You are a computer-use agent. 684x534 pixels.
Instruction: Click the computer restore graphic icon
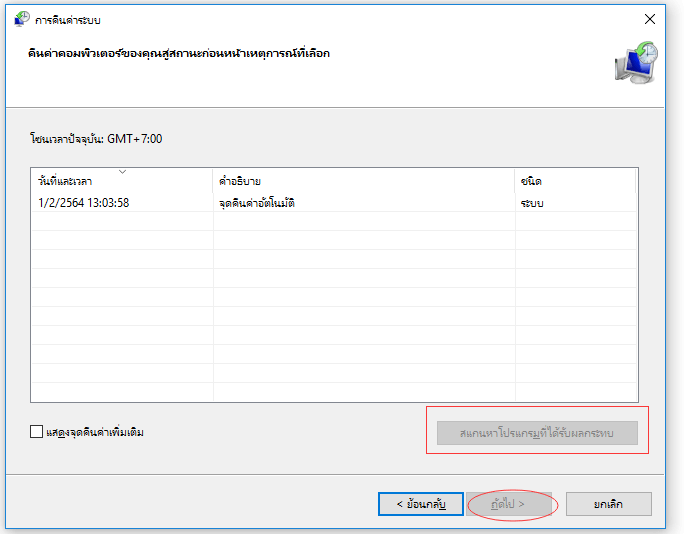(636, 63)
